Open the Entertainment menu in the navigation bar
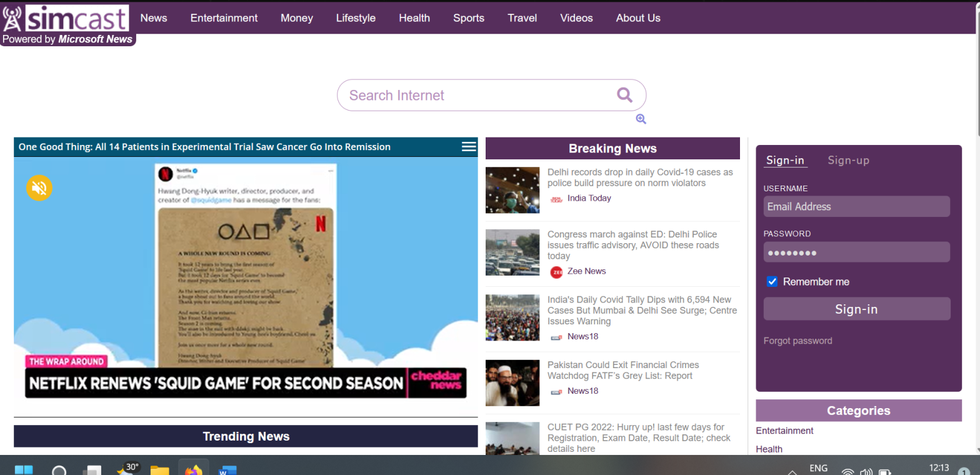This screenshot has height=475, width=980. coord(224,18)
